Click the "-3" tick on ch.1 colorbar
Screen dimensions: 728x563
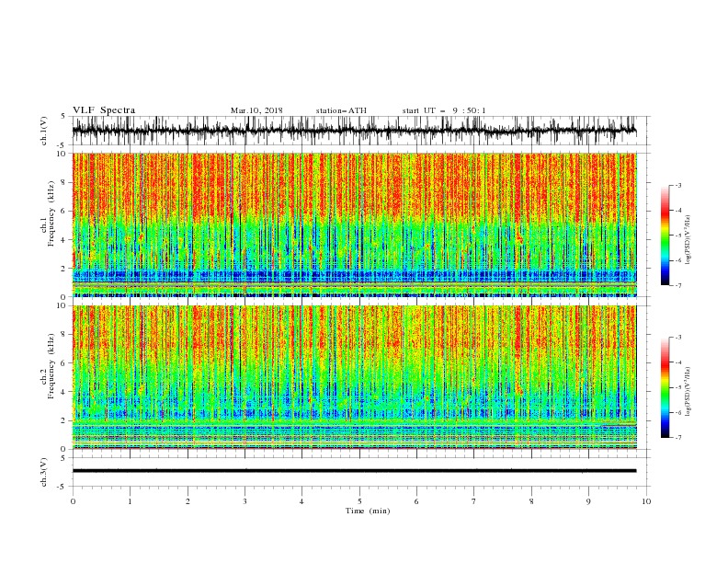click(x=678, y=185)
